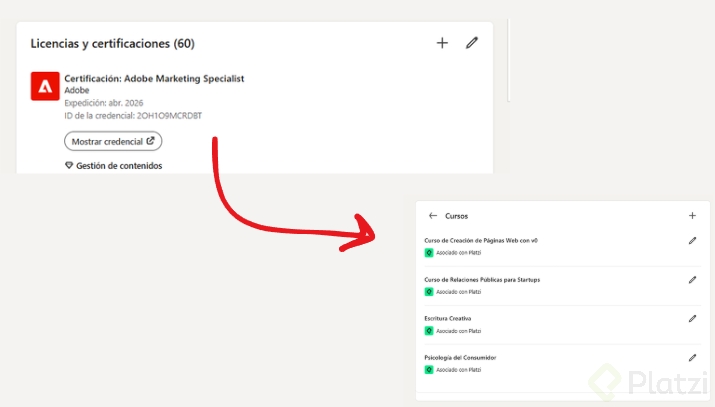The width and height of the screenshot is (715, 407).
Task: Edit the Psicología del Consumidor course
Action: point(692,358)
